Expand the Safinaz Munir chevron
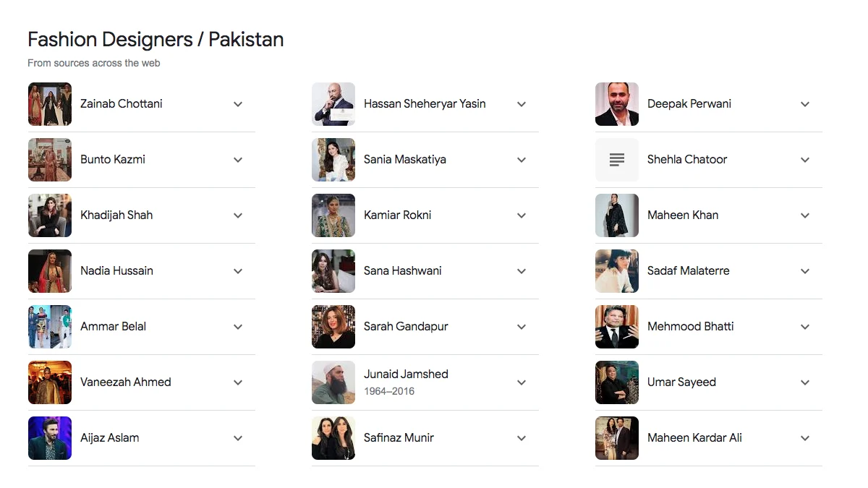 522,438
